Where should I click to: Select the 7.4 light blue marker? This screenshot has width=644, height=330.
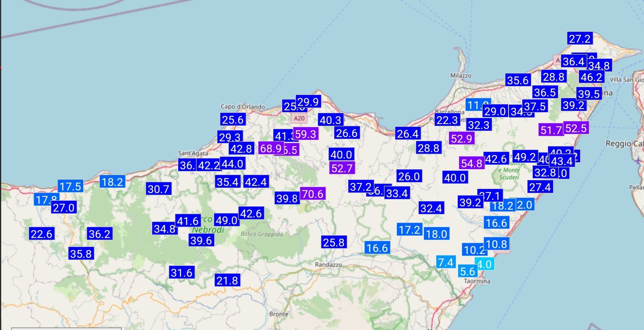pyautogui.click(x=446, y=262)
